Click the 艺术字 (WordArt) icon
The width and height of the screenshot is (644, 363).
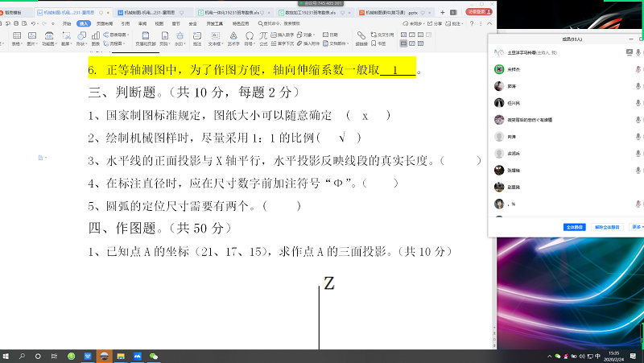click(x=233, y=37)
